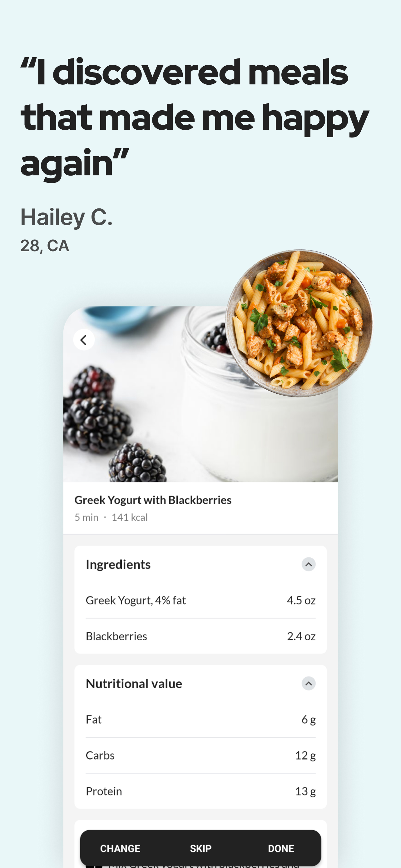The width and height of the screenshot is (401, 868).
Task: Select the Protein nutrition row
Action: [x=201, y=791]
